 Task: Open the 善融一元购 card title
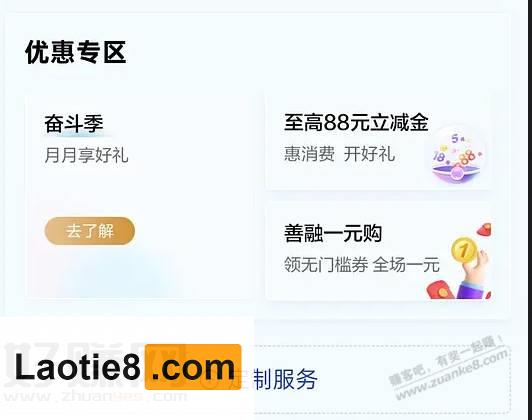[333, 233]
